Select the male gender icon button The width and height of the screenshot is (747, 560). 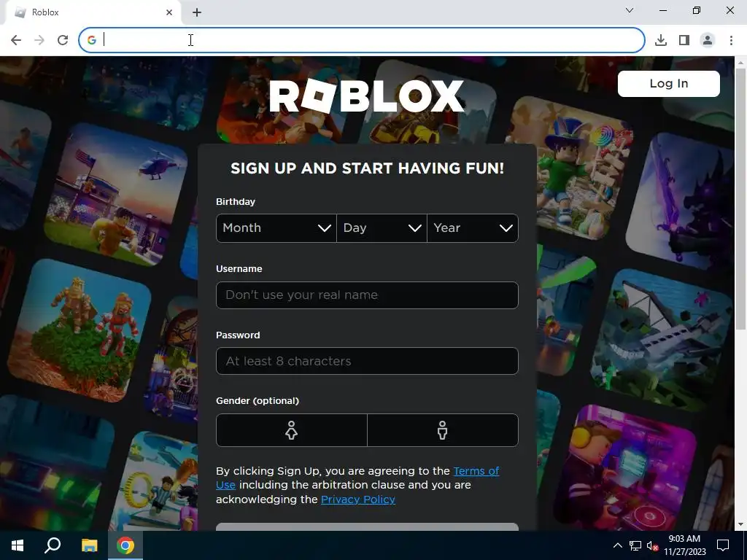coord(443,430)
